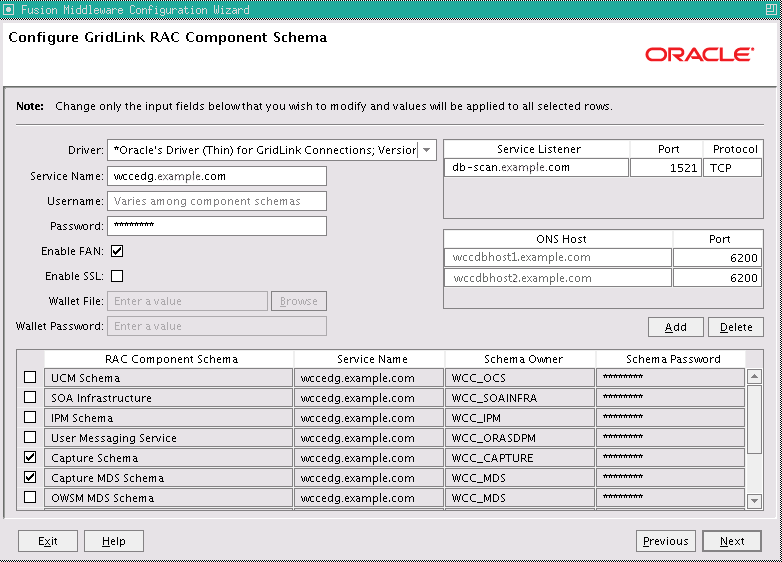Image resolution: width=782 pixels, height=562 pixels.
Task: Click the Previous button
Action: [666, 541]
